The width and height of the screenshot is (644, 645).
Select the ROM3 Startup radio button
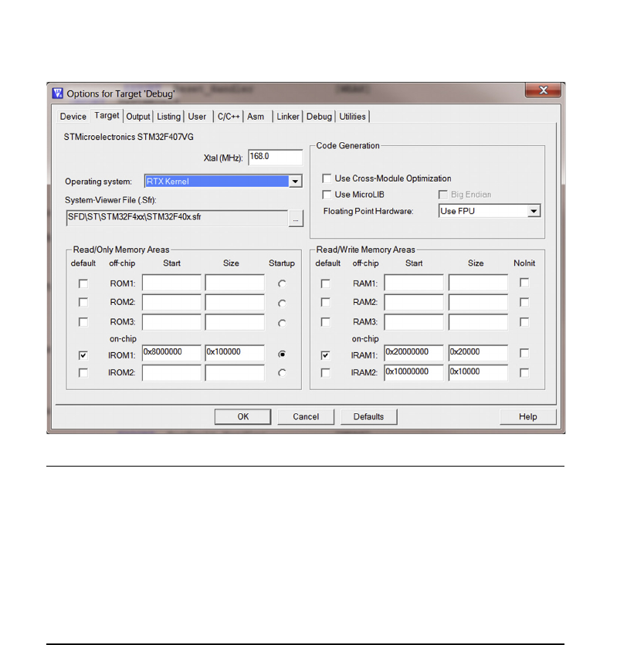(x=282, y=323)
